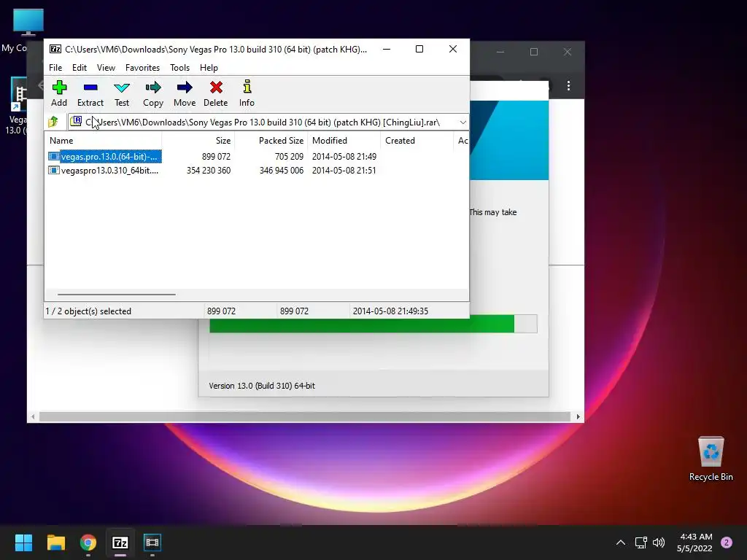Sort by the Modified column header
Screen dimensions: 747x560
pyautogui.click(x=344, y=141)
